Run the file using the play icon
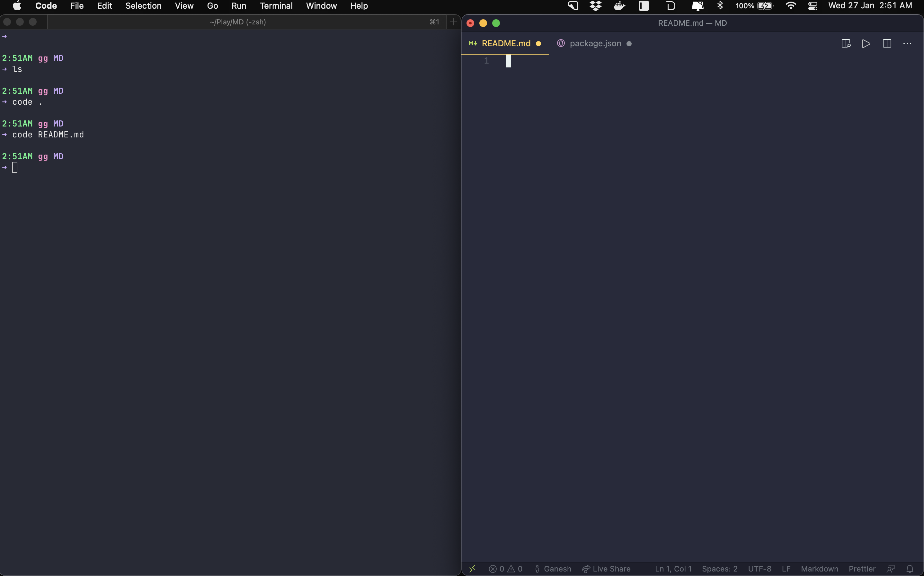This screenshot has height=576, width=924. tap(866, 43)
